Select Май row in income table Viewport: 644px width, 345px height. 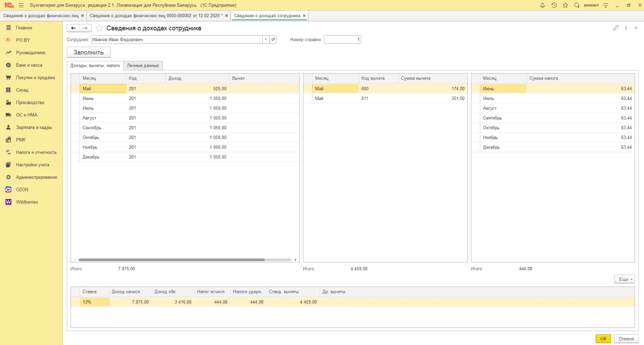point(186,88)
